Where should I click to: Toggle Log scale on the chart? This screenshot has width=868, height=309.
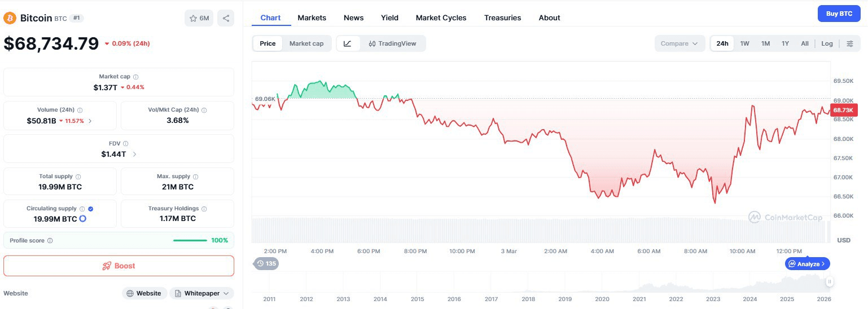click(x=827, y=43)
